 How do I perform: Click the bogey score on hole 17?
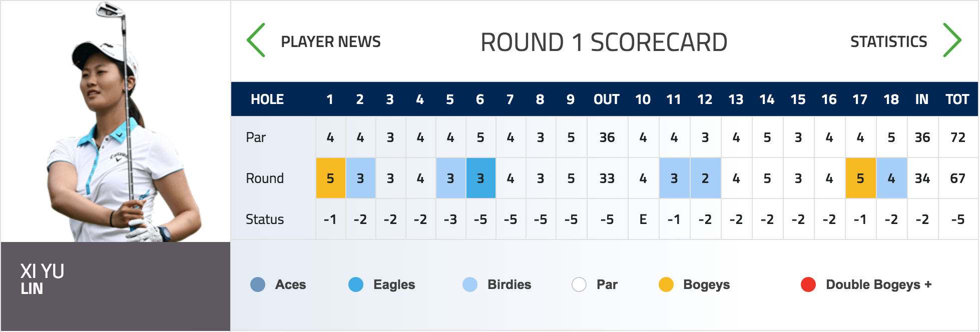coord(860,178)
